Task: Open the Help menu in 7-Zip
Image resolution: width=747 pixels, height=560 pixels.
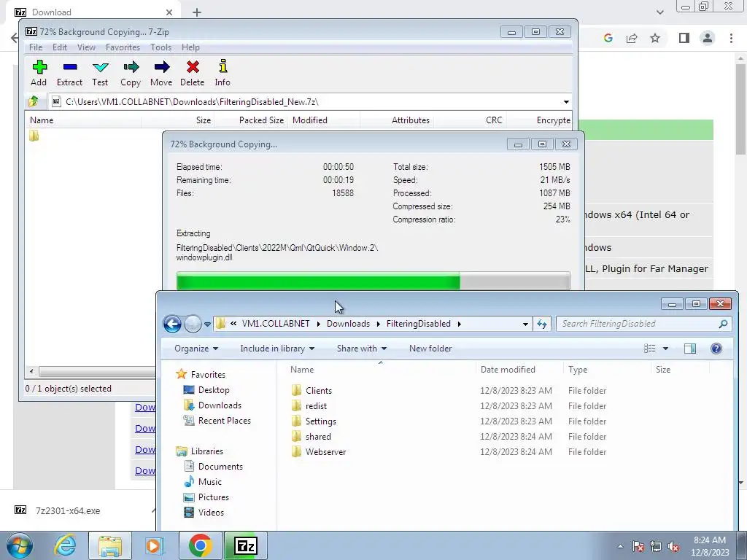Action: click(x=190, y=47)
